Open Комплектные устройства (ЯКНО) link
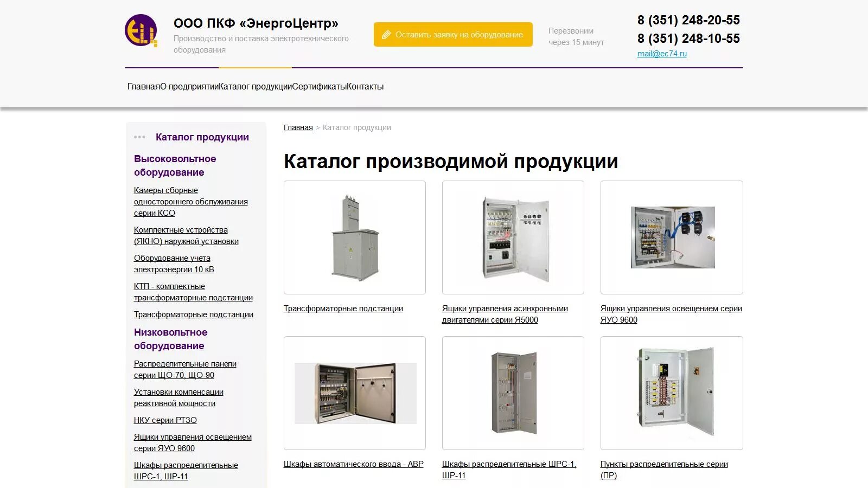 [186, 236]
